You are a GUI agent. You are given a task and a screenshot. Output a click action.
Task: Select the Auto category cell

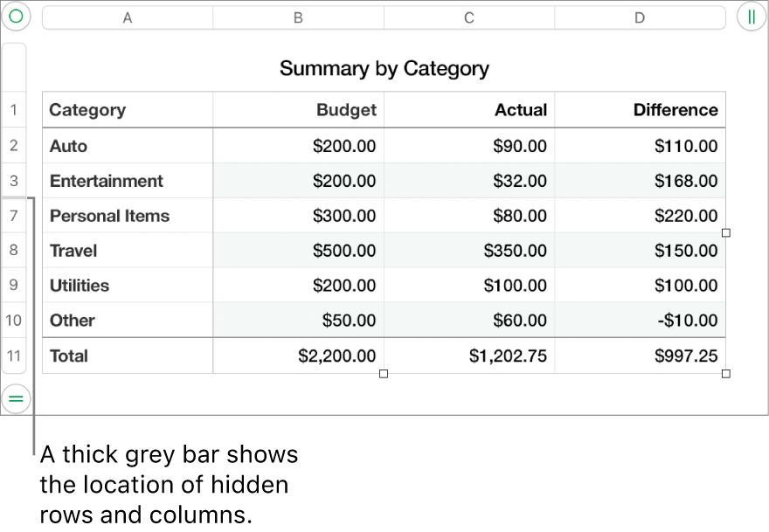click(x=128, y=146)
